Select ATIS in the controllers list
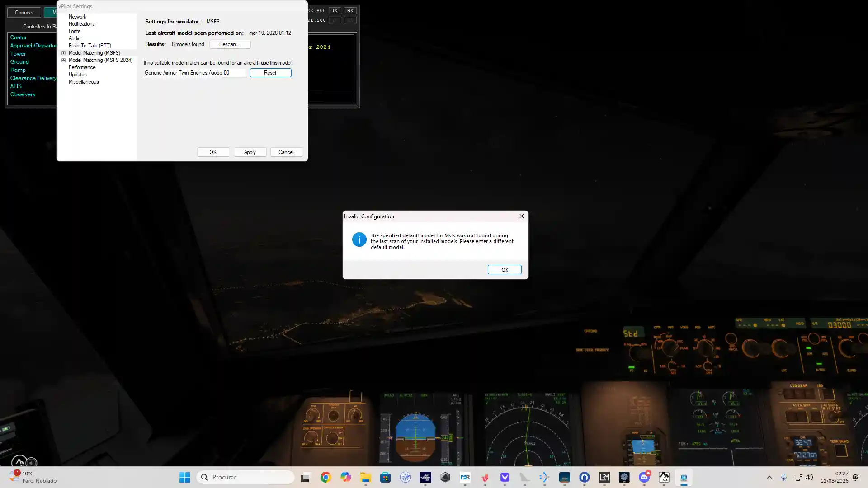This screenshot has height=488, width=868. 16,86
